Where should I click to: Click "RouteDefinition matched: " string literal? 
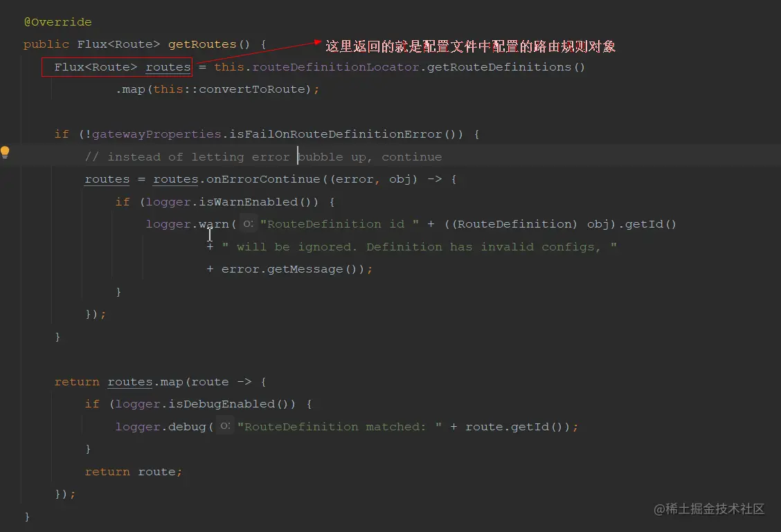339,426
